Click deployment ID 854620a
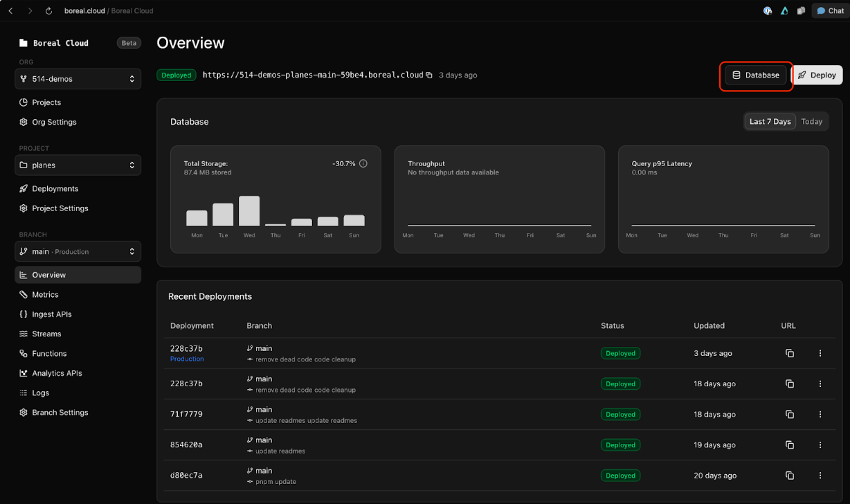The image size is (850, 504). tap(186, 444)
